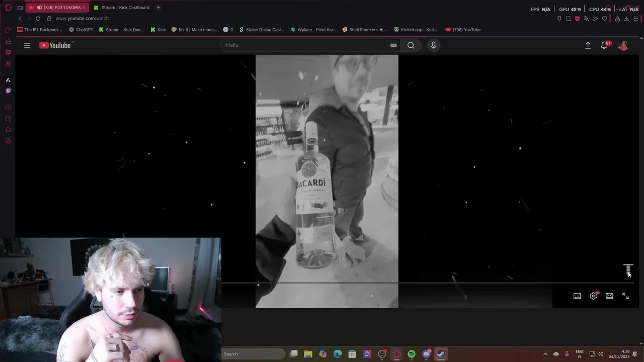Go to YouTube home via logo

point(55,45)
